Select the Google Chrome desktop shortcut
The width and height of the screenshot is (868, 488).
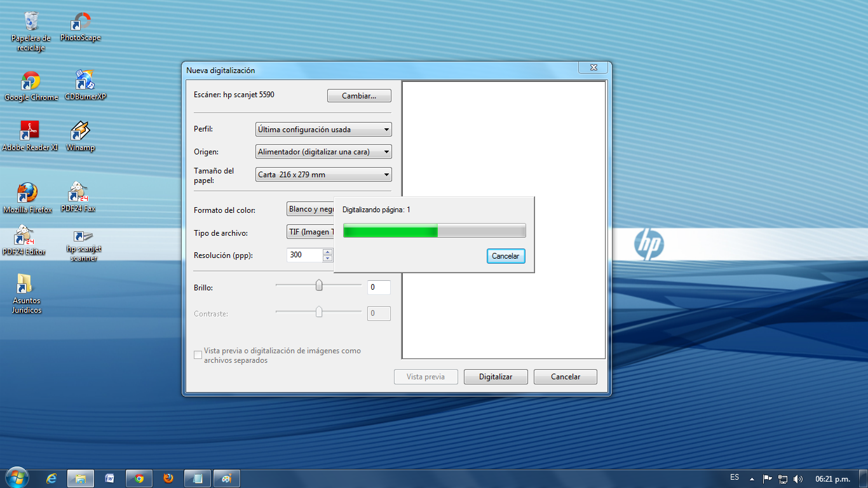click(31, 86)
